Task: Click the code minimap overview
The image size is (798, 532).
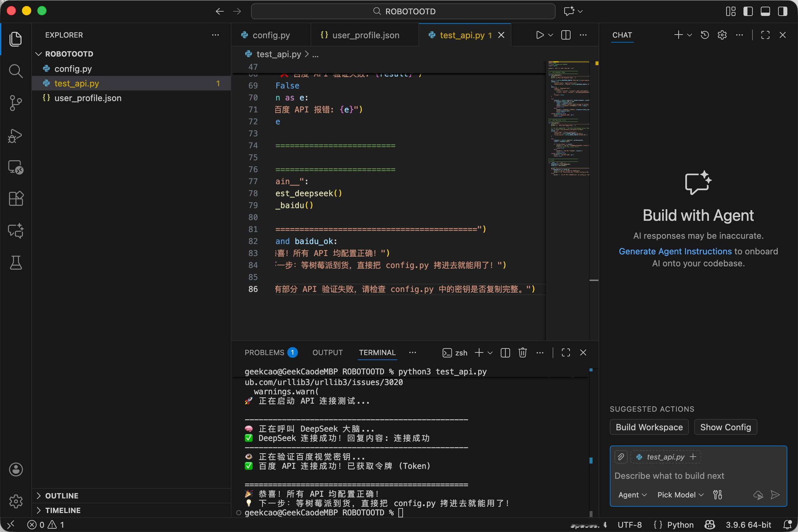Action: coord(569,119)
